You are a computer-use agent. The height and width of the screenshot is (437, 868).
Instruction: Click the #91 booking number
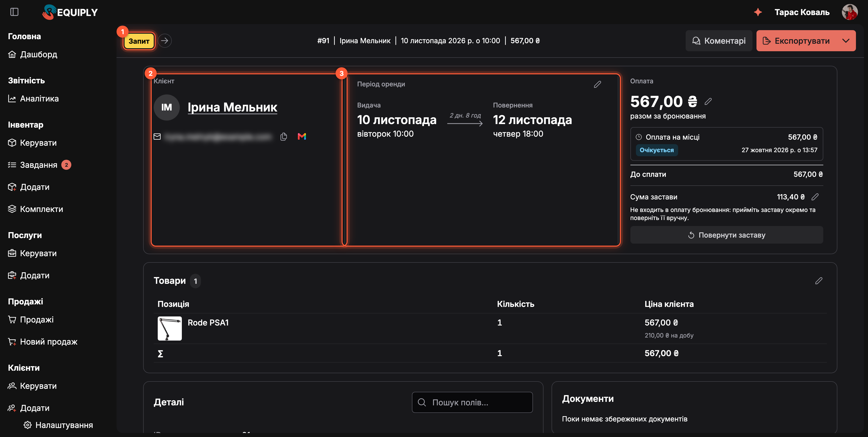pyautogui.click(x=323, y=41)
